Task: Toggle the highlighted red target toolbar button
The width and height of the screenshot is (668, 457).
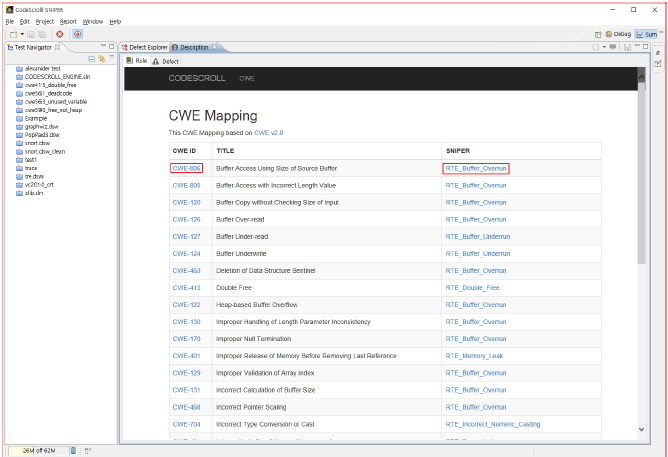Action: coord(78,34)
